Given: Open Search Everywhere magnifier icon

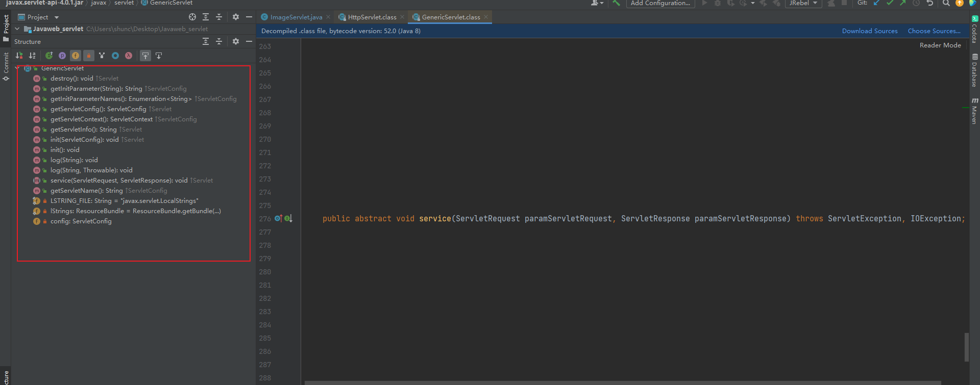Looking at the screenshot, I should [x=946, y=3].
